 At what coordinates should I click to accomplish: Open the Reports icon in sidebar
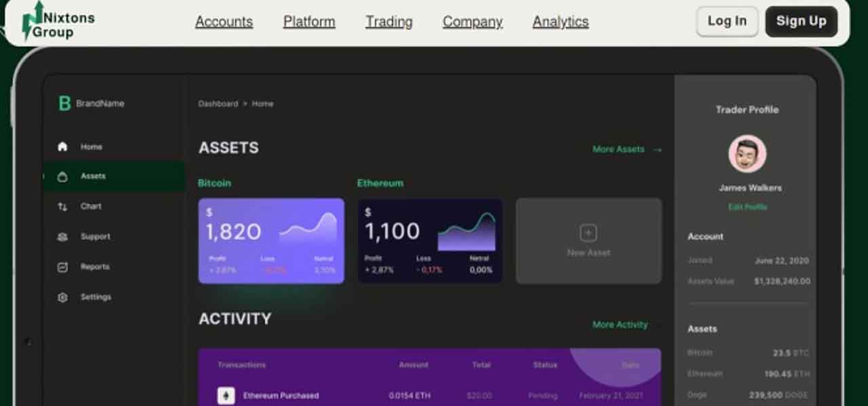(63, 267)
